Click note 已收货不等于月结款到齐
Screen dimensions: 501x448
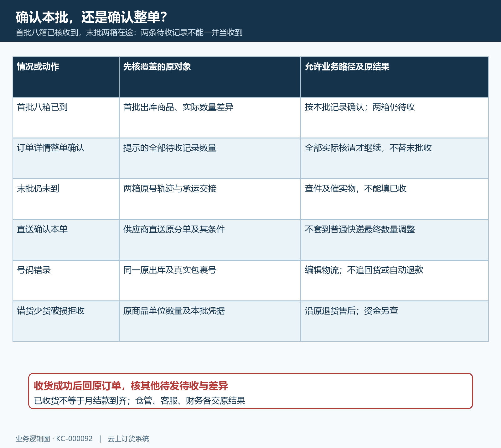[80, 401]
